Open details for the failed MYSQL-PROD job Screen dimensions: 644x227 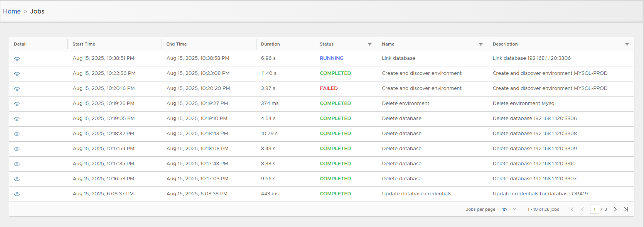pos(17,89)
